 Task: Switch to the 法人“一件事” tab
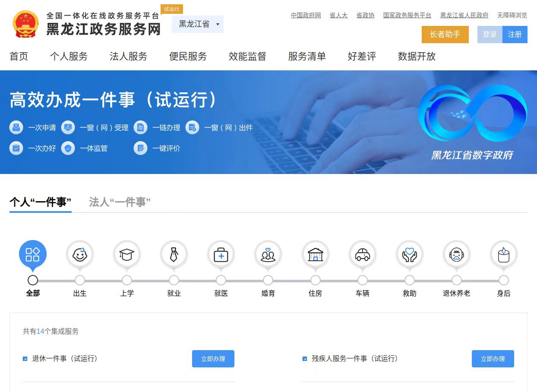pyautogui.click(x=120, y=202)
